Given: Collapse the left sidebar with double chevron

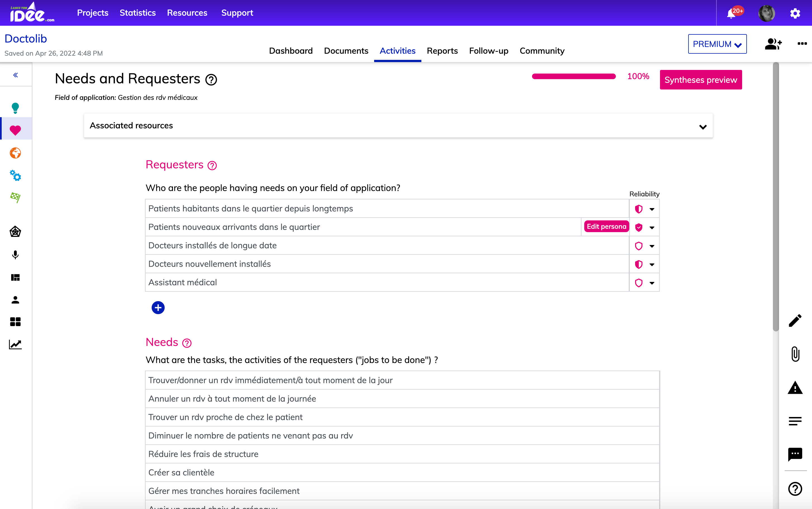Looking at the screenshot, I should [x=15, y=75].
